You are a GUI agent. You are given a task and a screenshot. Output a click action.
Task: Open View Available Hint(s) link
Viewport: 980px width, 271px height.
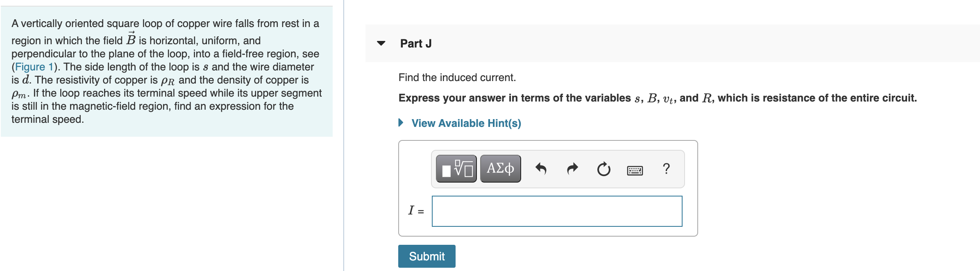466,123
